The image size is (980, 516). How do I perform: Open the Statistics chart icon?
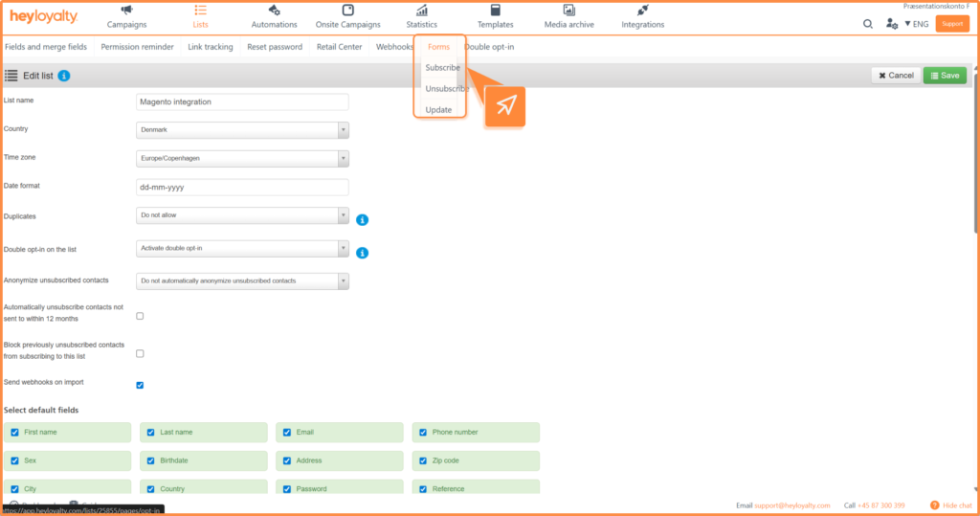421,11
